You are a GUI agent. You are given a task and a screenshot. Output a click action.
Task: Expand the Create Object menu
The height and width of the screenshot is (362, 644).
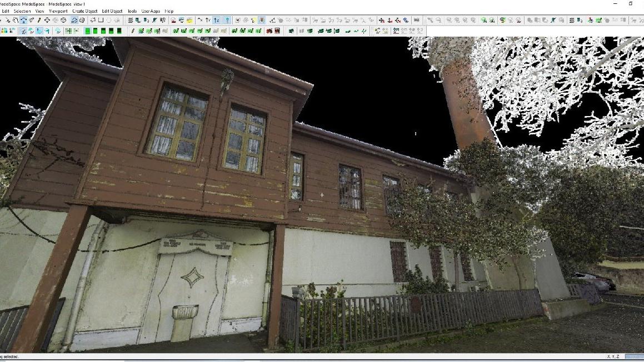click(x=84, y=11)
